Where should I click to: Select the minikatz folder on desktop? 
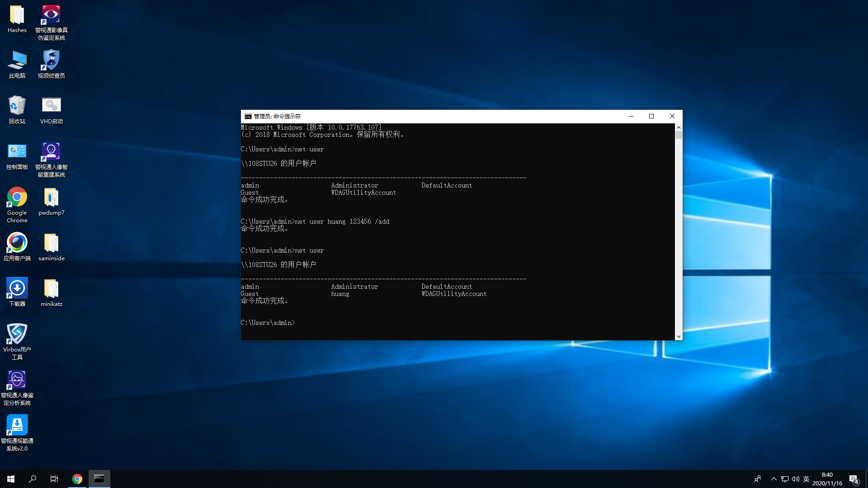coord(51,289)
